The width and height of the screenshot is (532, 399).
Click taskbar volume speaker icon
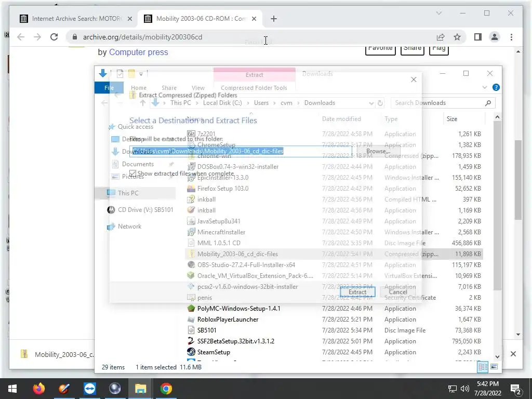465,389
